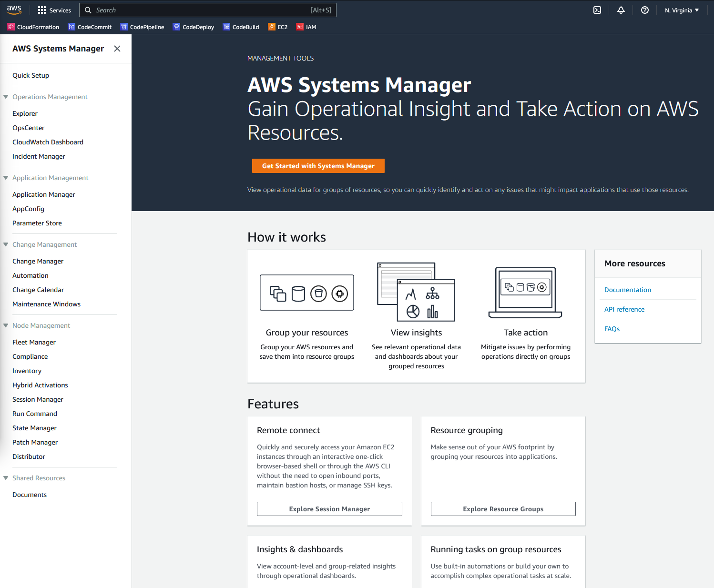Open the N. Virginia region dropdown
This screenshot has height=588, width=714.
point(682,10)
